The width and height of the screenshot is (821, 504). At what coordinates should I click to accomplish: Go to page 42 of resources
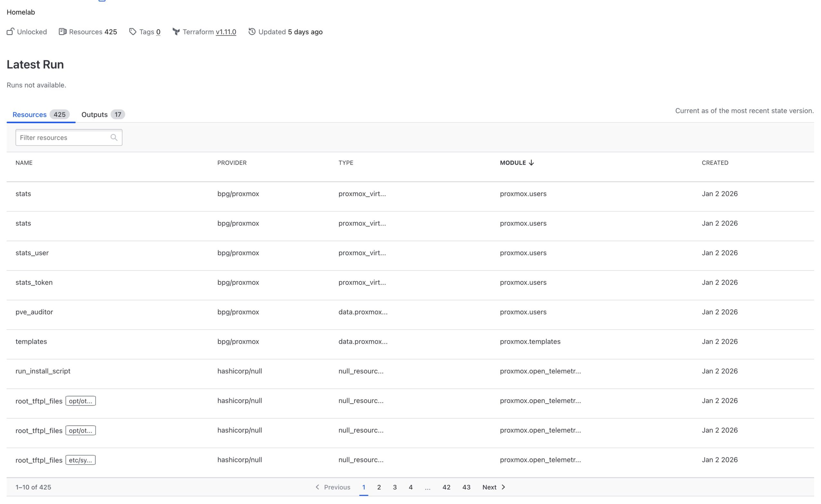446,487
